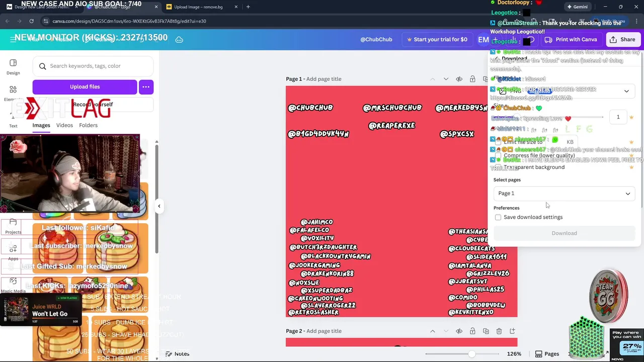
Task: Toggle Compress file lower quality checkbox
Action: (x=498, y=155)
